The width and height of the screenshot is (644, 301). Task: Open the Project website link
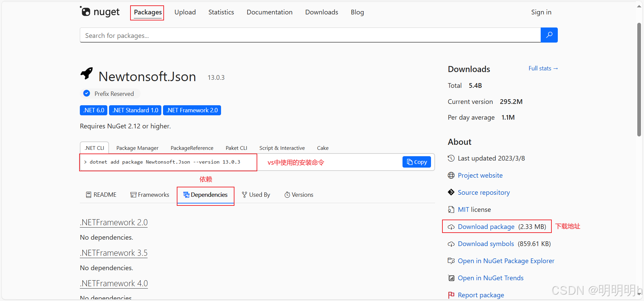tap(480, 175)
